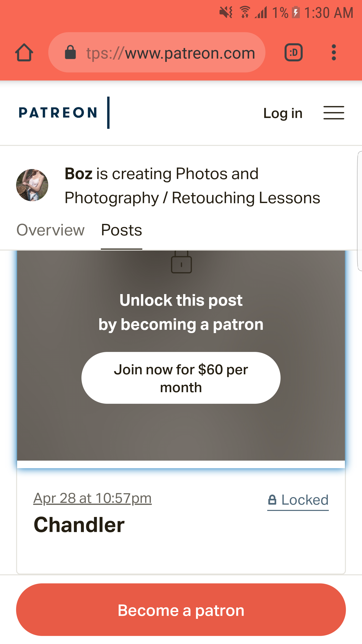Select the Posts tab

(x=121, y=230)
